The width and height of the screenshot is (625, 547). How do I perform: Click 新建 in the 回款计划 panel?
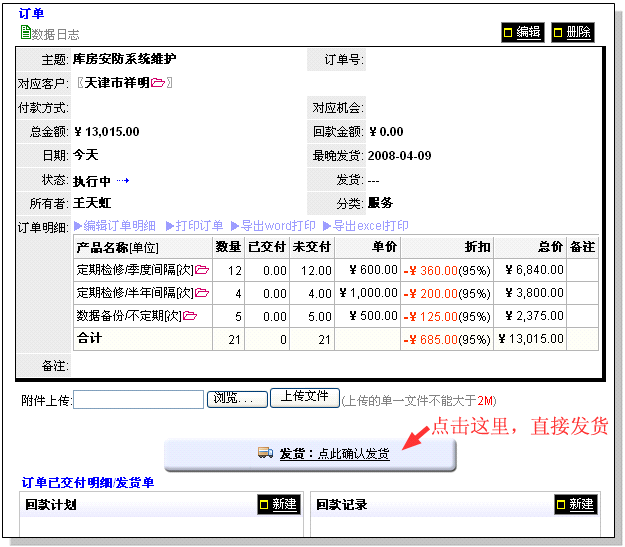278,505
